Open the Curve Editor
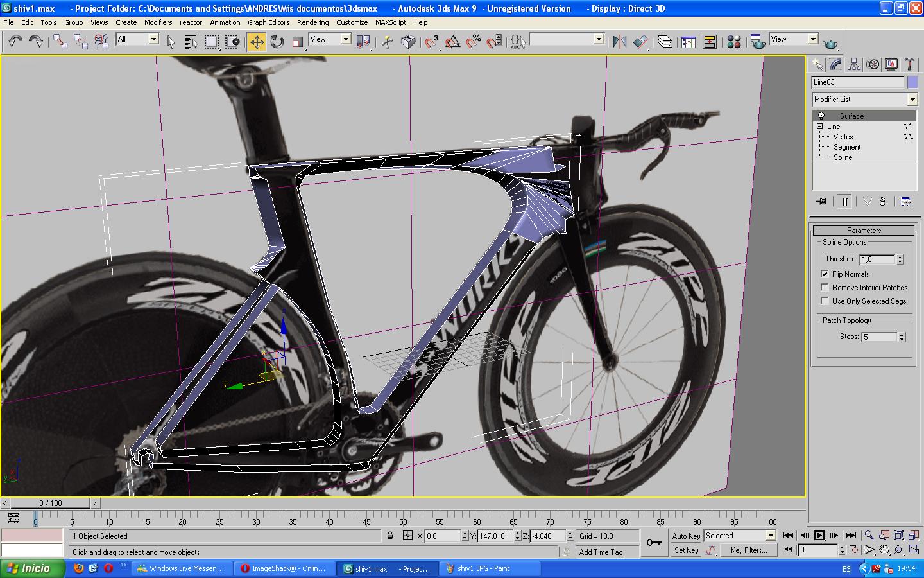Image resolution: width=924 pixels, height=578 pixels. click(x=689, y=42)
